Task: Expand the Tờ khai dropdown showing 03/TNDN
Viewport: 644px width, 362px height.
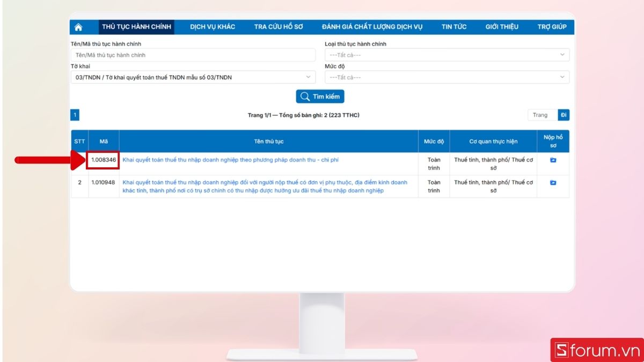Action: point(193,77)
